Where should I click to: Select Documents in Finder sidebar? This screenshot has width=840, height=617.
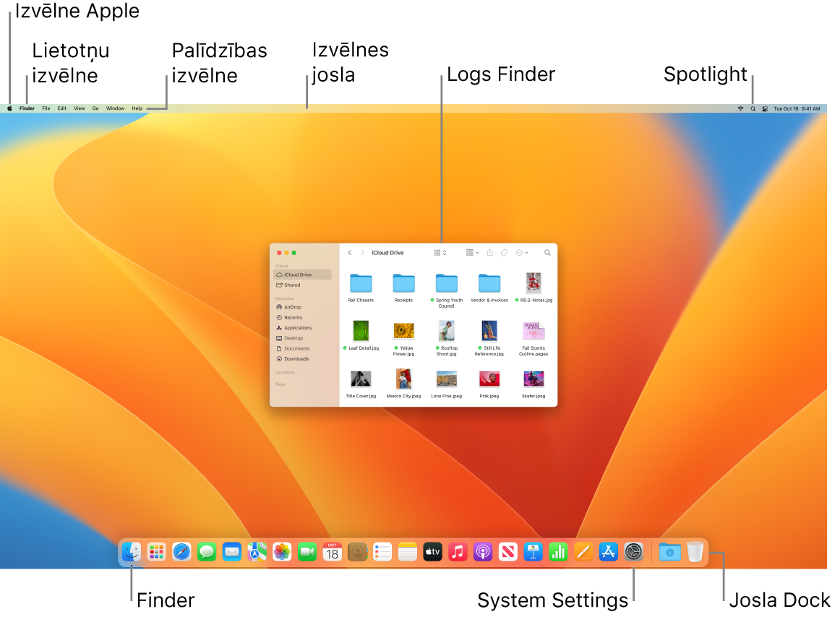pyautogui.click(x=302, y=349)
